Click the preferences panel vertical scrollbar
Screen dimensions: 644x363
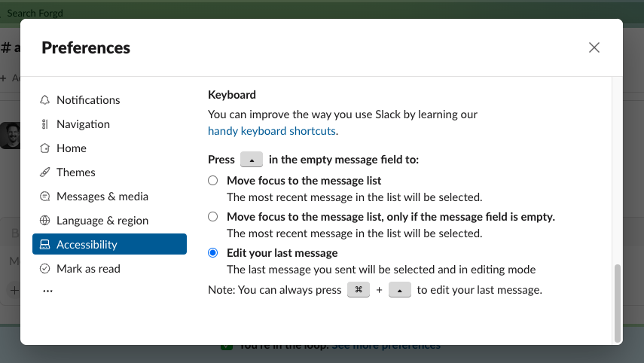[x=617, y=304]
